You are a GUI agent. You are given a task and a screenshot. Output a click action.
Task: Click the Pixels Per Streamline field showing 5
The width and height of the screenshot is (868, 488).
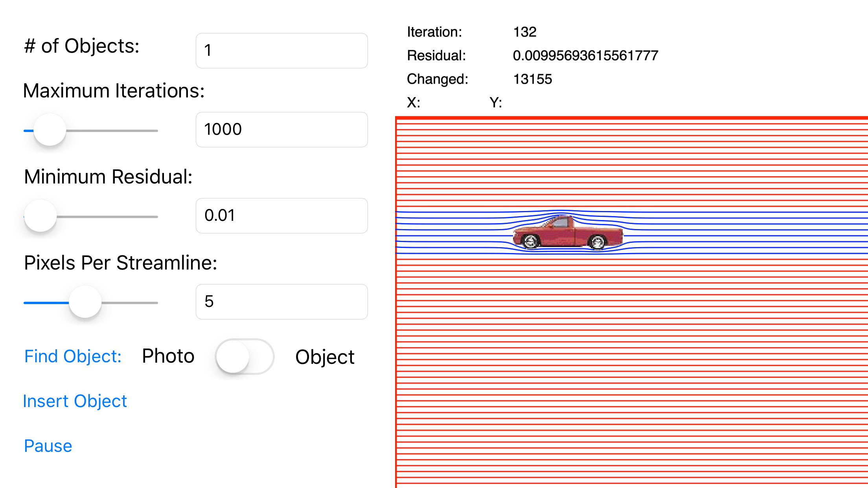281,302
